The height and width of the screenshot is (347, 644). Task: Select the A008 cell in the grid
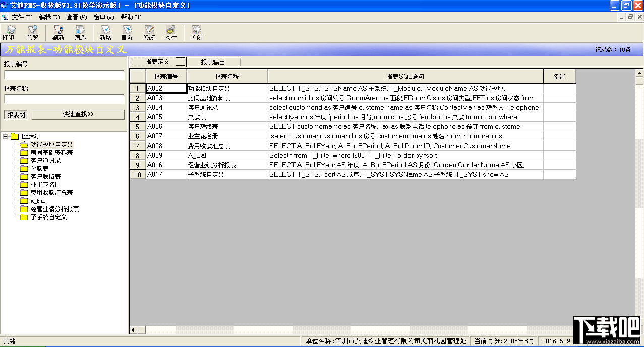(x=166, y=146)
